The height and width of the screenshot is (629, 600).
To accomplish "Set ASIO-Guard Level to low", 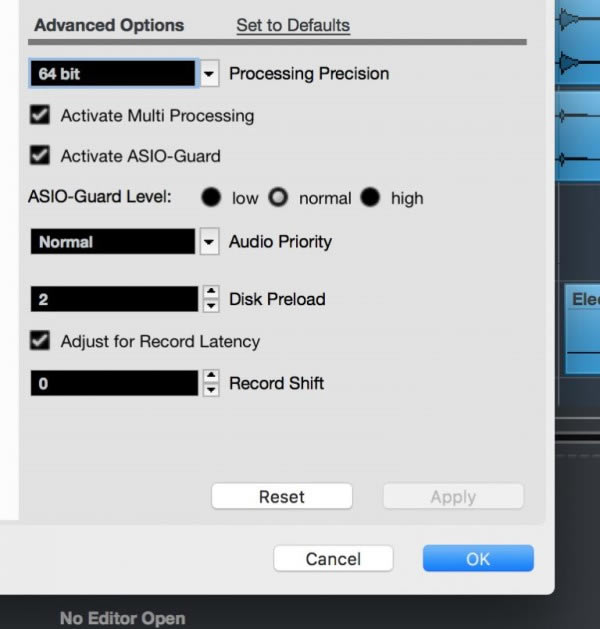I will coord(211,198).
